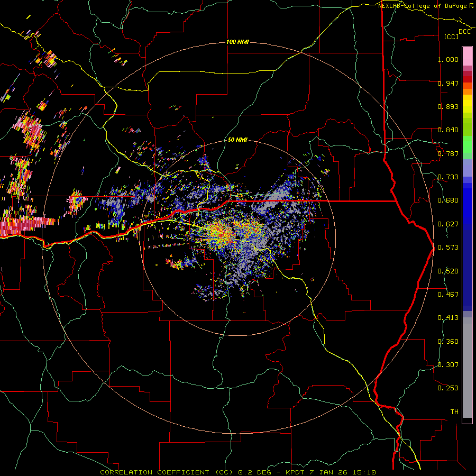Click the NEXLAB-College of DuPage credit text
Image resolution: width=476 pixels, height=476 pixels.
(424, 6)
